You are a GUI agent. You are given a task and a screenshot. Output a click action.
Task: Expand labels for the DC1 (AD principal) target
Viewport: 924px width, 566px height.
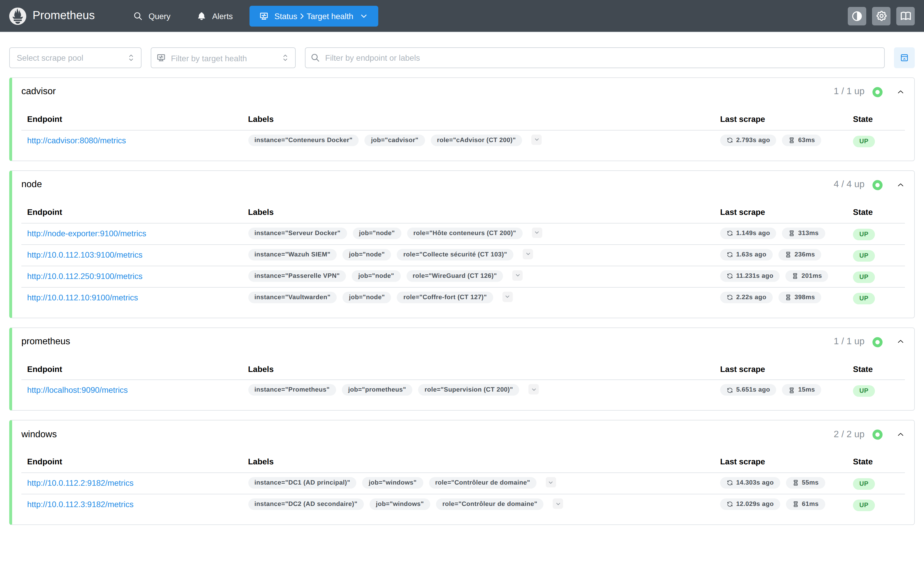tap(550, 483)
